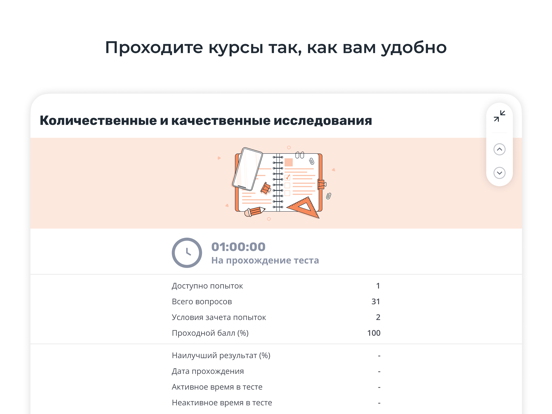Viewport: 552px width, 414px height.
Task: Click the row label 'Доступно попыток'
Action: click(x=207, y=286)
